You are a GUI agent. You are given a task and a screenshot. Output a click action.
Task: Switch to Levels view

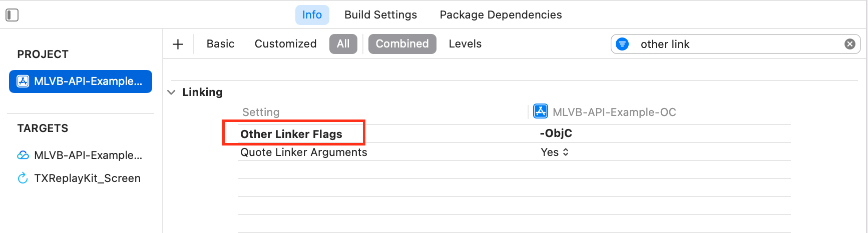point(465,44)
